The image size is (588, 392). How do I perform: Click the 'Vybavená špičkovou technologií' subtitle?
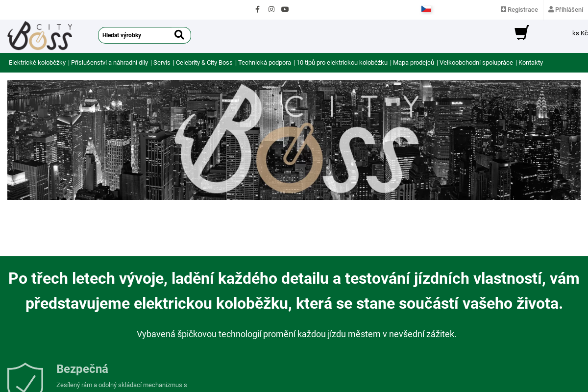296,334
